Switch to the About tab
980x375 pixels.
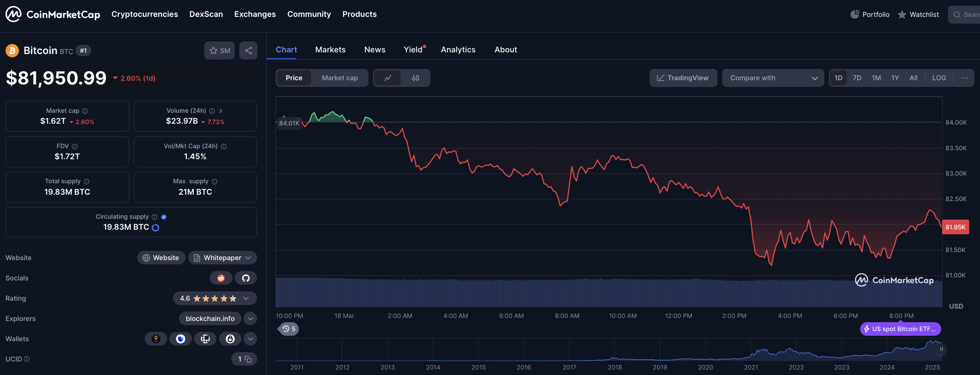pyautogui.click(x=506, y=49)
